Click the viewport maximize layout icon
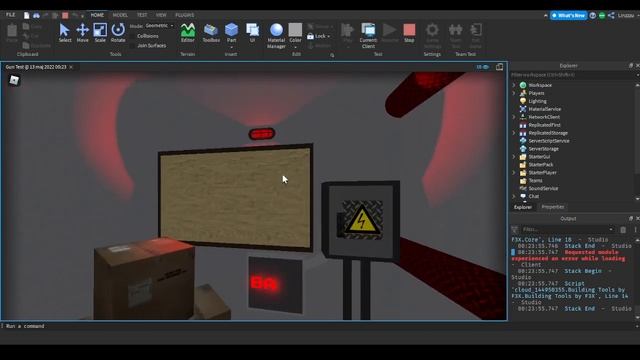 [499, 67]
